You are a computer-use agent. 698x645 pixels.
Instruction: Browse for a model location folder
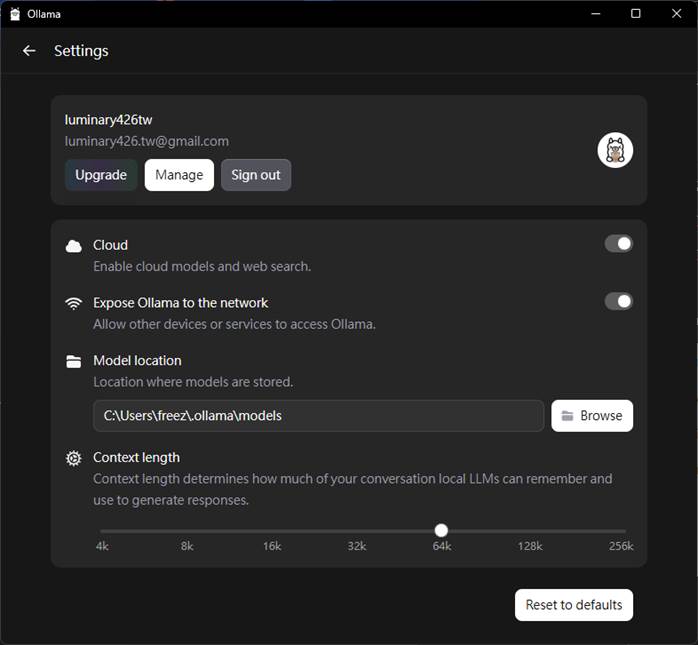coord(592,416)
